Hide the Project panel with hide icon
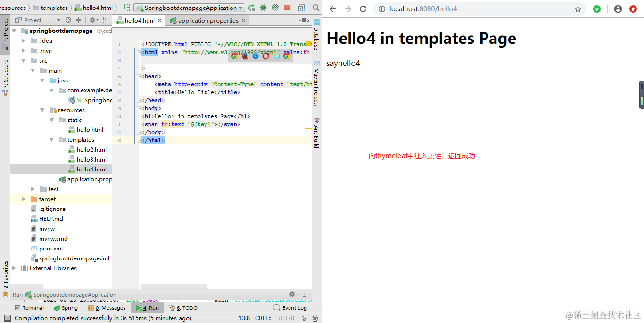The image size is (644, 323). click(106, 20)
